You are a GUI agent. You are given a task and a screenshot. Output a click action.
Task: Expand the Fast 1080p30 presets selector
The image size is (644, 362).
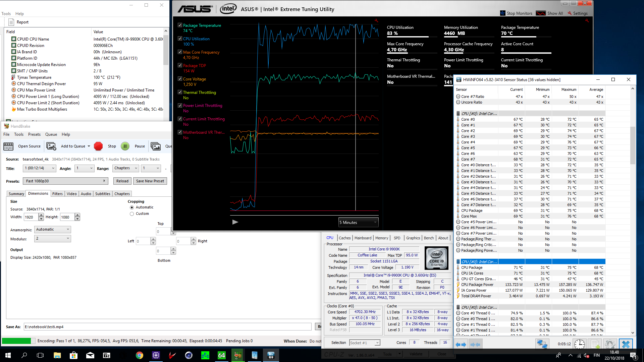[x=66, y=181]
